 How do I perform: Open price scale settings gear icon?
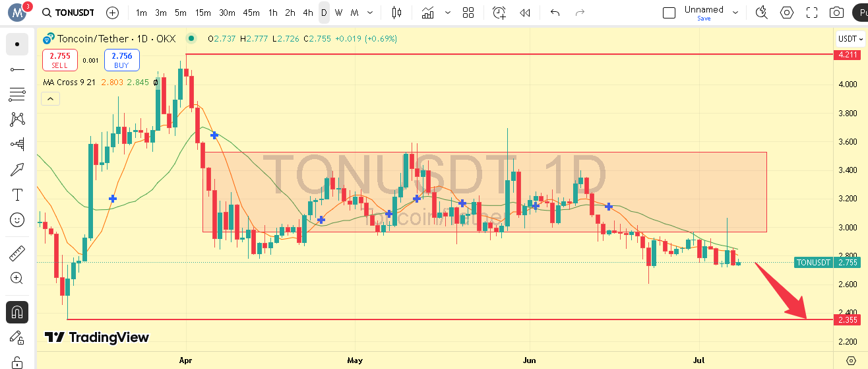pos(851,361)
